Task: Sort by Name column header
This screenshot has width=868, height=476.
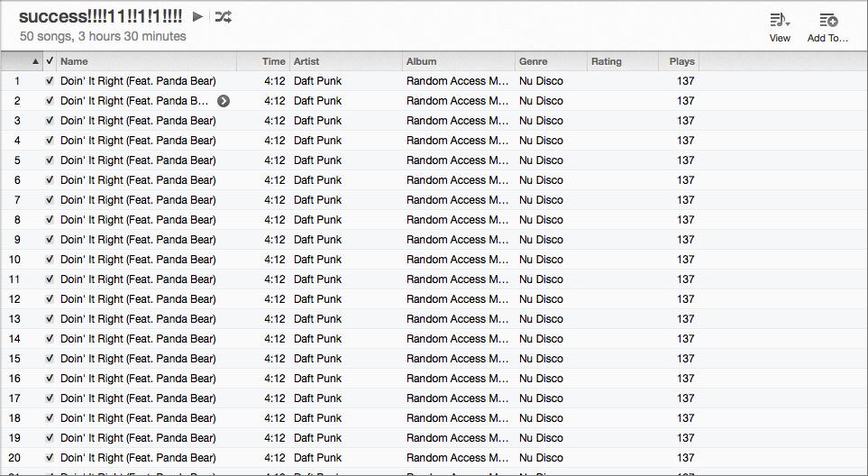Action: (144, 61)
